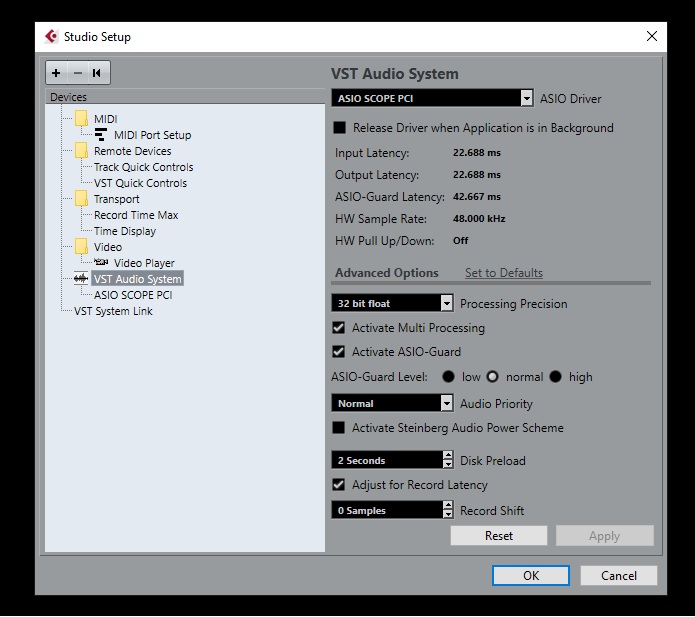Screen dimensions: 695x617
Task: Click the Apply button
Action: [x=605, y=535]
